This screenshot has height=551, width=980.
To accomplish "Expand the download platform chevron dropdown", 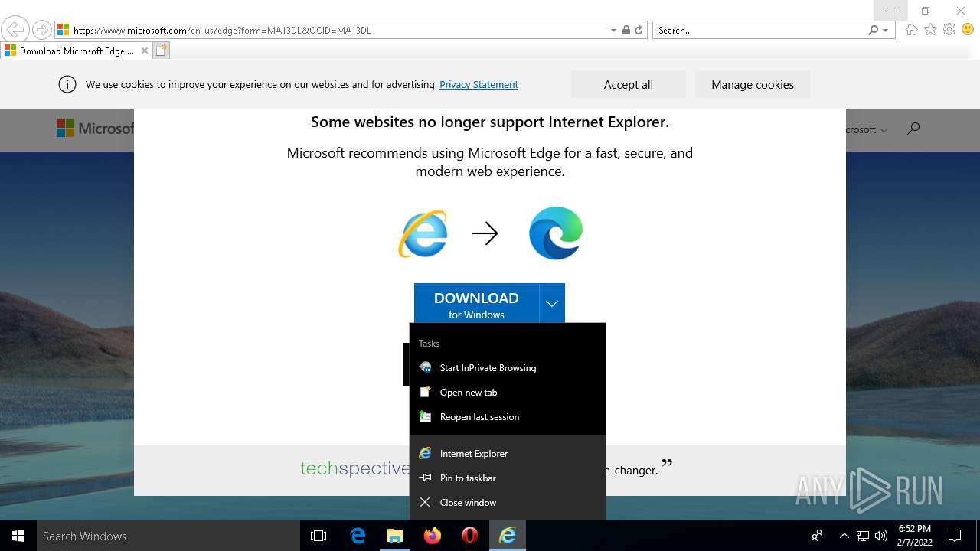I will [x=552, y=304].
